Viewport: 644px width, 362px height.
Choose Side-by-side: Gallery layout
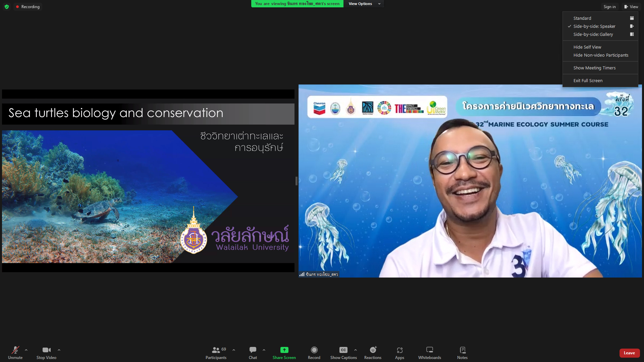click(x=593, y=34)
